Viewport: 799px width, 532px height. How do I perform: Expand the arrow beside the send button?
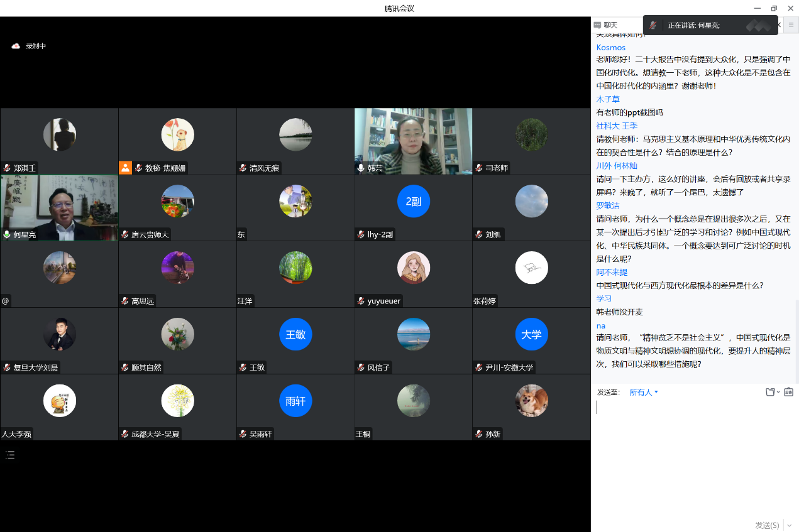tap(788, 525)
